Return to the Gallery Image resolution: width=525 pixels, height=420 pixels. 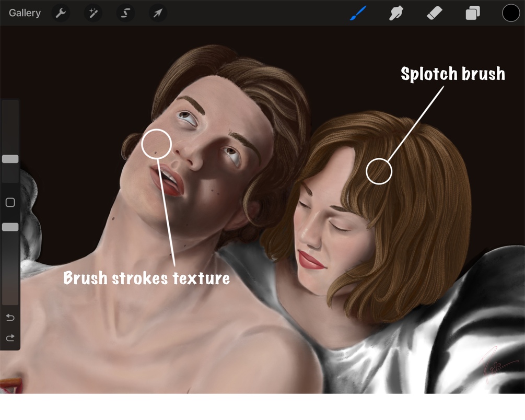tap(25, 13)
